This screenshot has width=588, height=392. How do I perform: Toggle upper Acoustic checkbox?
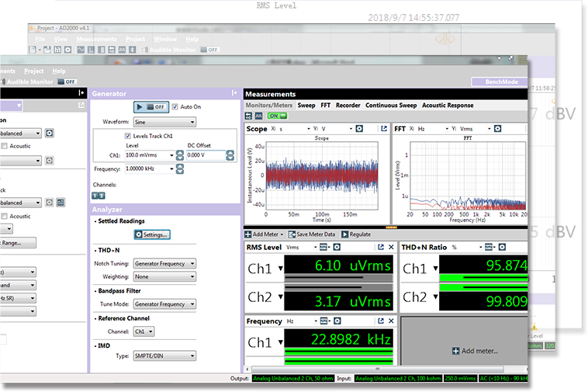coord(5,146)
